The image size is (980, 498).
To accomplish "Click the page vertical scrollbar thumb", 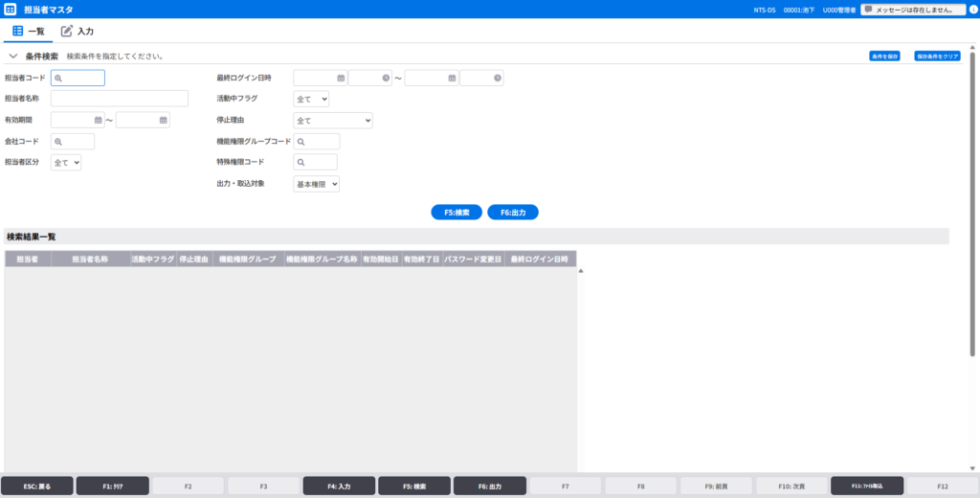I will click(972, 203).
